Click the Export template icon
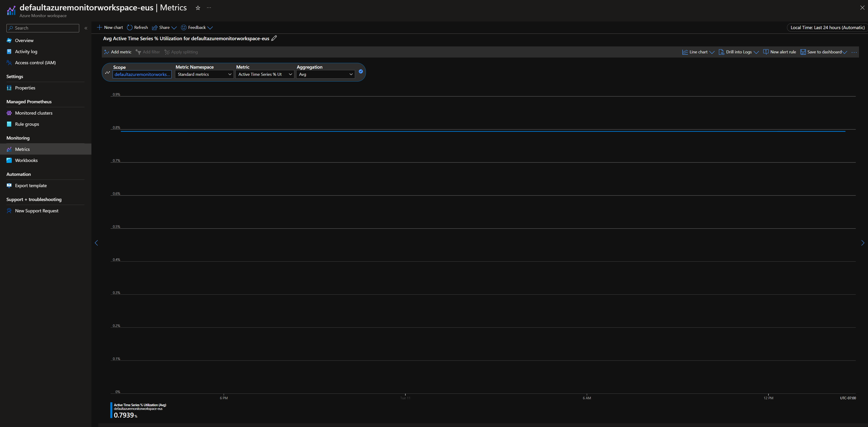The image size is (868, 427). click(9, 186)
